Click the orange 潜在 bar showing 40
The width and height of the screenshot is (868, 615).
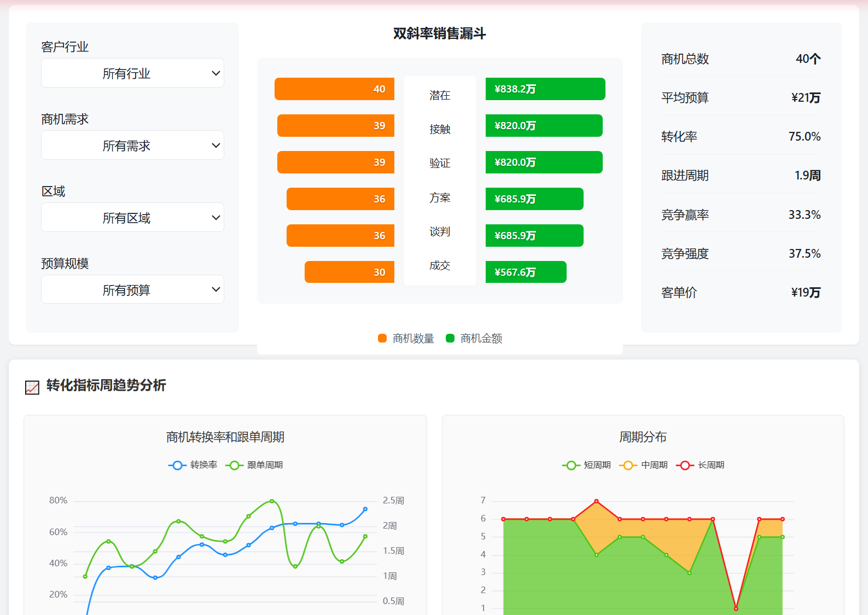(334, 89)
